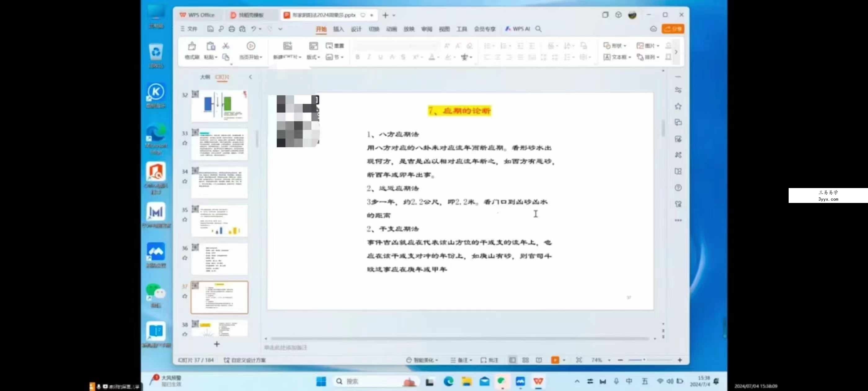
Task: Open the Picture (图片) dropdown
Action: point(648,46)
